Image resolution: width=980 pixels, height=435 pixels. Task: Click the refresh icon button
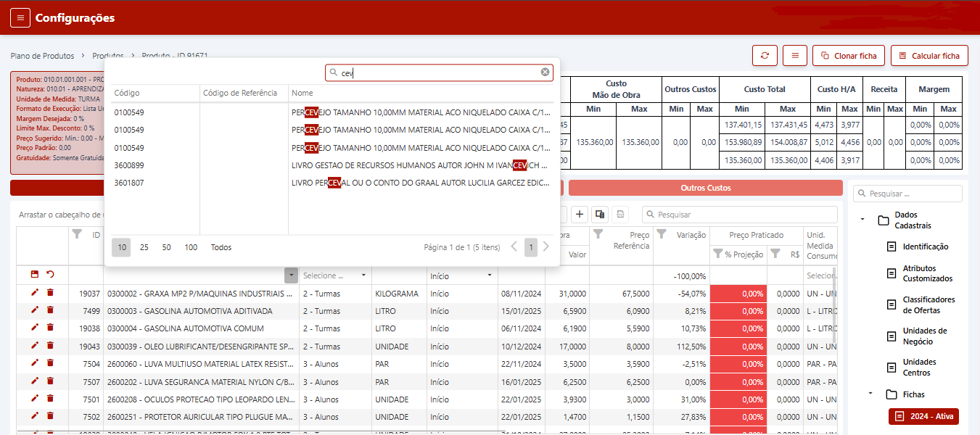(765, 56)
